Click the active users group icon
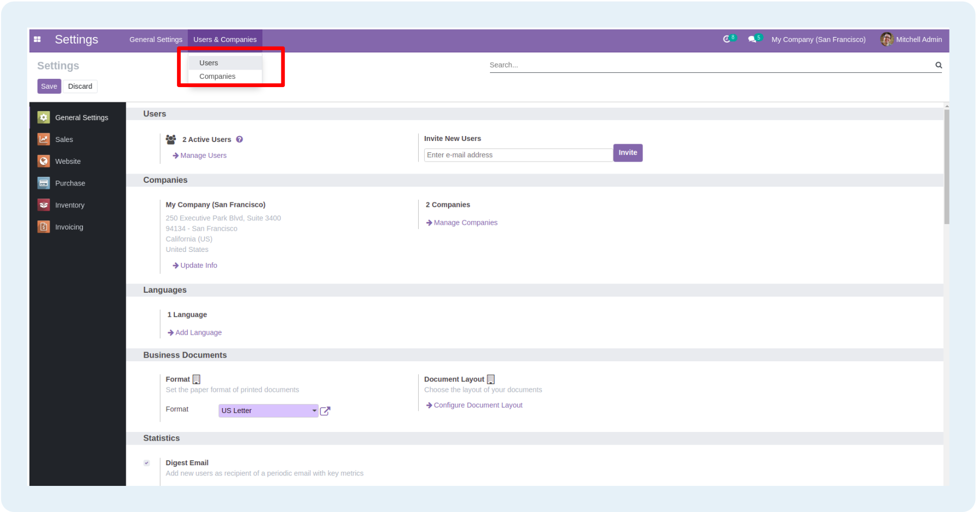The height and width of the screenshot is (512, 980). point(171,139)
